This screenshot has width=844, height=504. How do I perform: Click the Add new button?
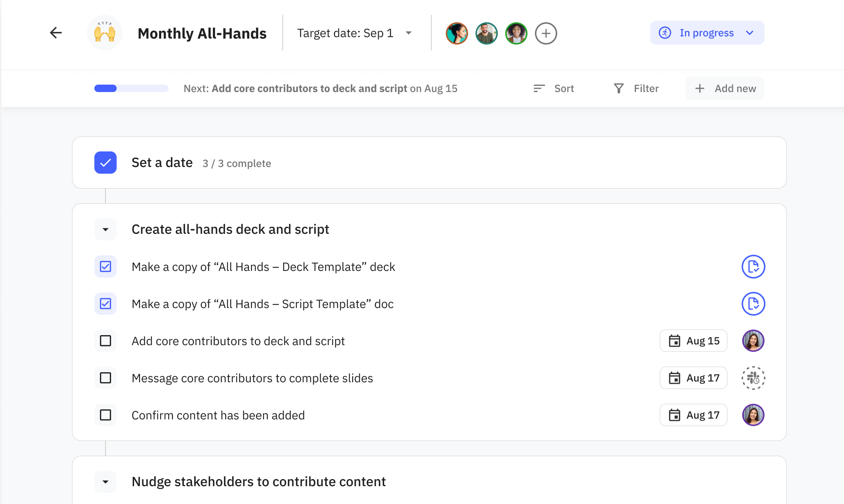pos(724,88)
